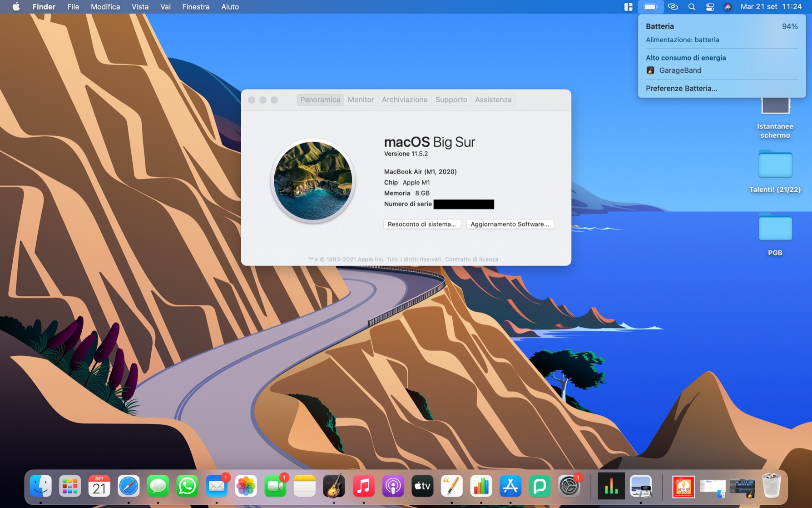Open Mail app with notification badge
Screen dimensions: 812x508
pyautogui.click(x=217, y=486)
